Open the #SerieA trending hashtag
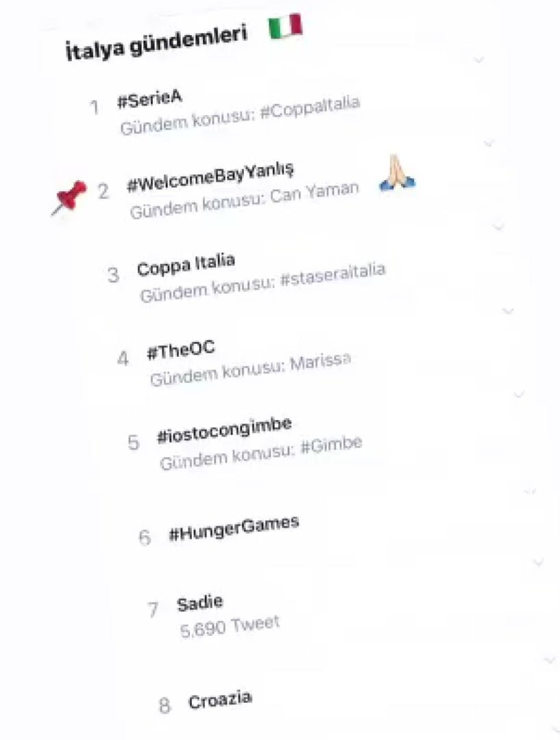Screen dimensions: 560x740 pos(149,98)
